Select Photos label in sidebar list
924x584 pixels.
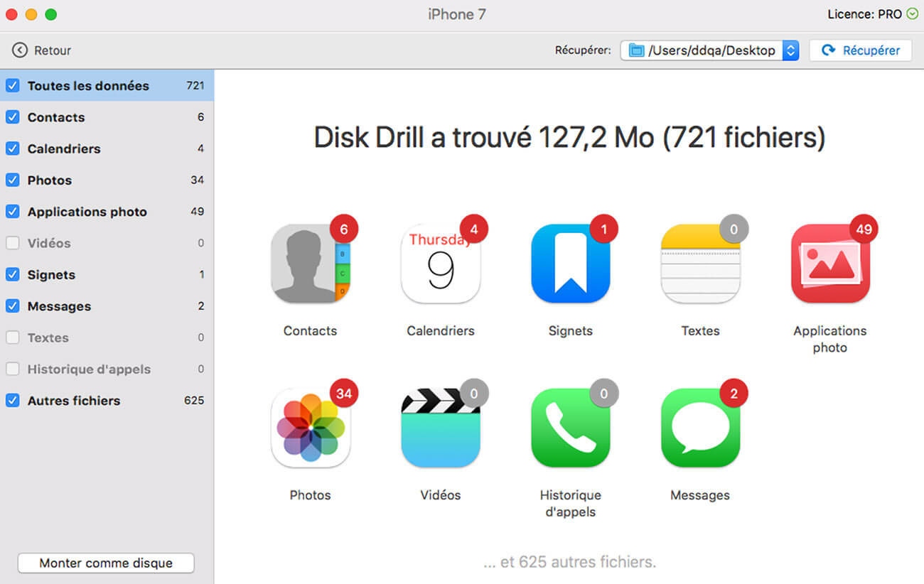tap(50, 180)
